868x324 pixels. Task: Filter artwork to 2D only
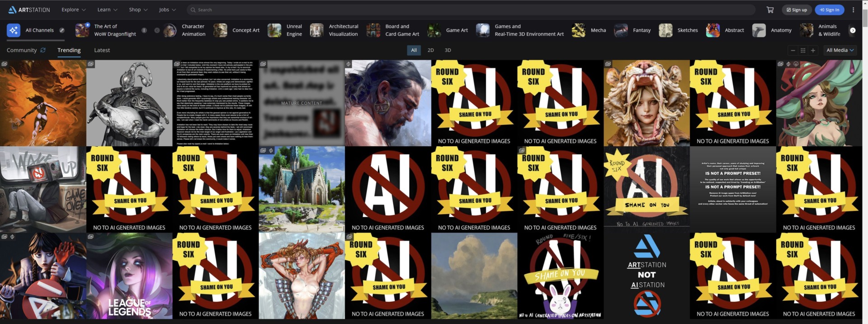click(430, 50)
